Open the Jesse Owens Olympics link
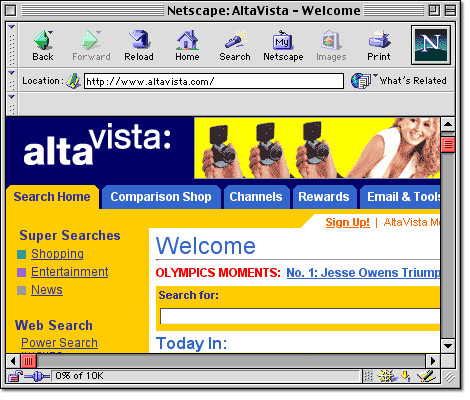The image size is (470, 400). coord(363,273)
